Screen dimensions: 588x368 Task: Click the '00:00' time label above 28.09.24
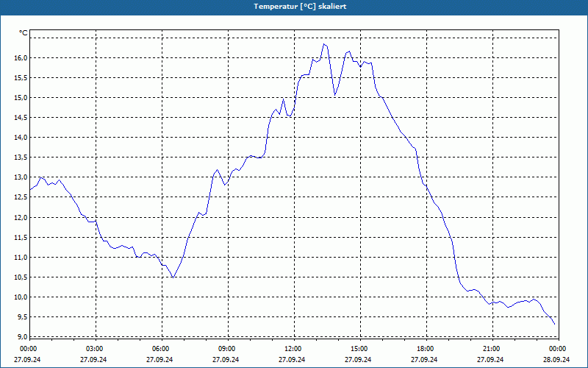(557, 349)
